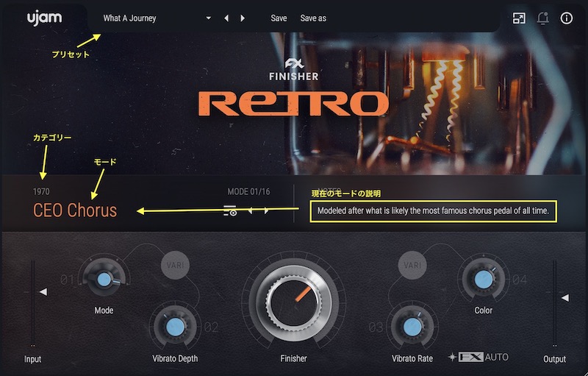Click the Vibrato Rate label
The width and height of the screenshot is (588, 376).
click(412, 358)
